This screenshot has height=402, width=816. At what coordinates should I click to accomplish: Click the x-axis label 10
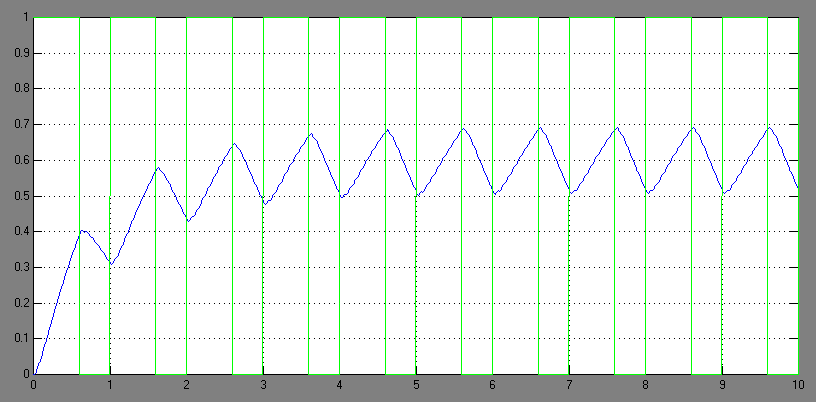[x=798, y=386]
